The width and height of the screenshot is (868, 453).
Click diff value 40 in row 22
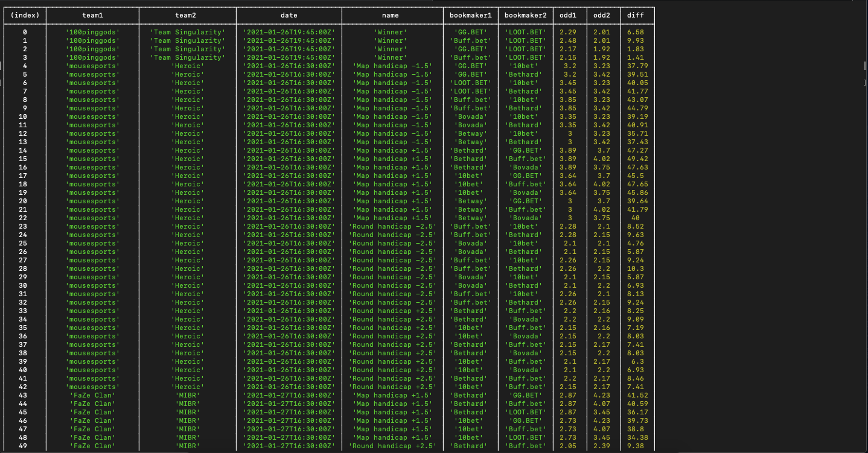pyautogui.click(x=636, y=218)
